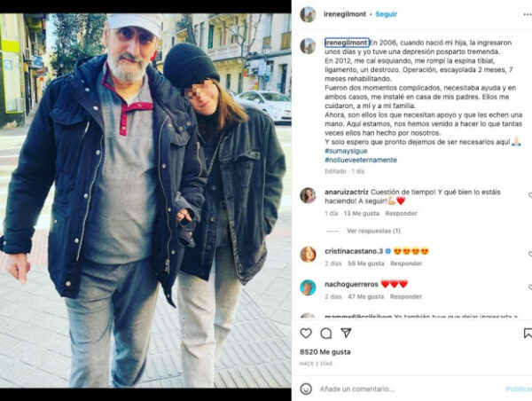Open nachoguerreros avatar
The width and height of the screenshot is (532, 401).
tap(308, 287)
